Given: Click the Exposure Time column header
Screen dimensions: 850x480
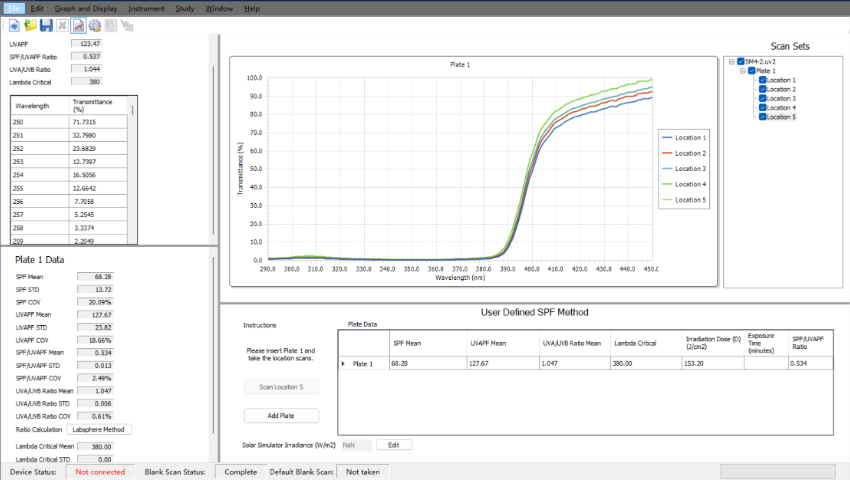Looking at the screenshot, I should (766, 343).
